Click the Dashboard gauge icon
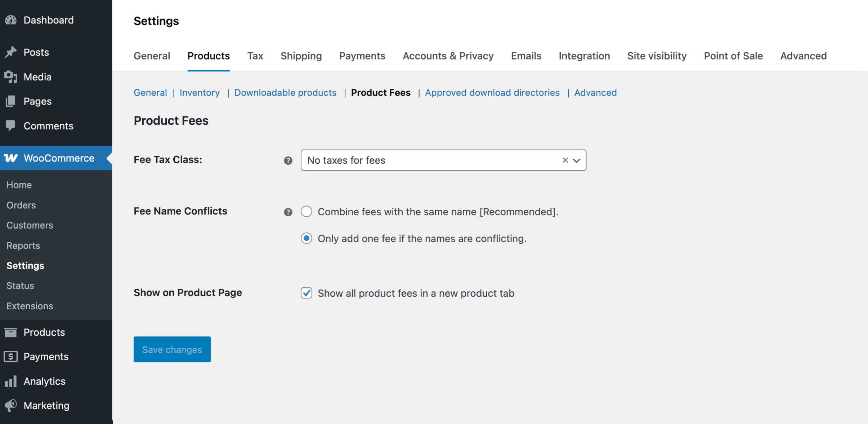Image resolution: width=868 pixels, height=424 pixels. point(11,20)
